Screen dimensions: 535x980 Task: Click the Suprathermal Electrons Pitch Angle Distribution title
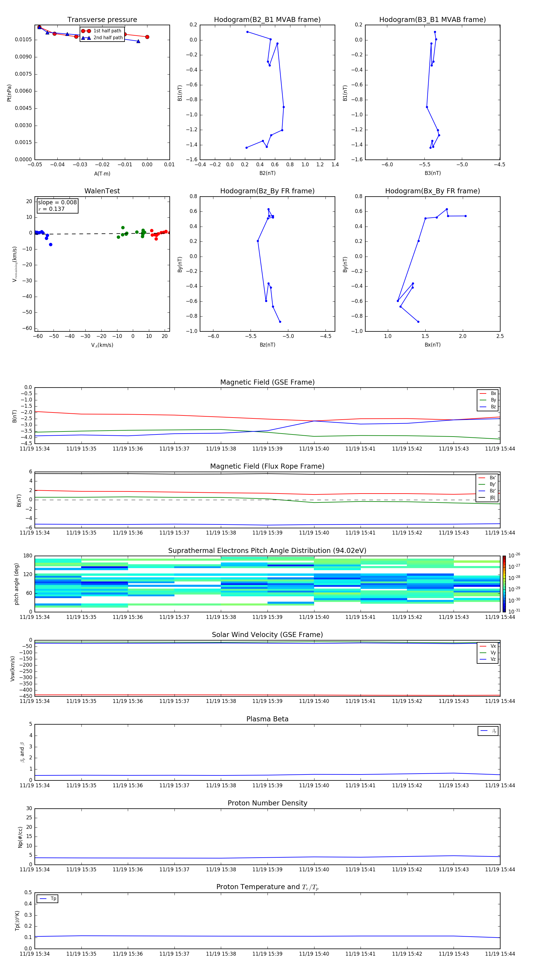coord(267,551)
